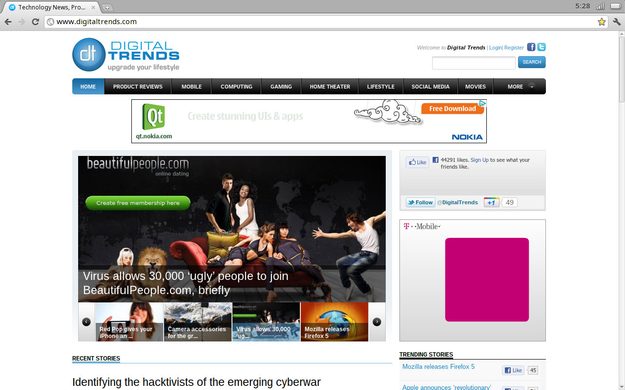625x390 pixels.
Task: Follow @DigitalTrends on Twitter
Action: 420,203
